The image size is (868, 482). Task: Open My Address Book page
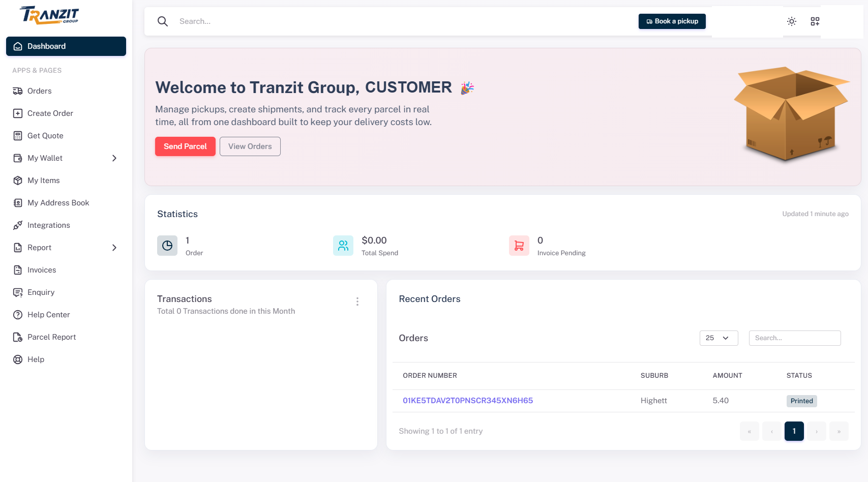click(x=66, y=203)
